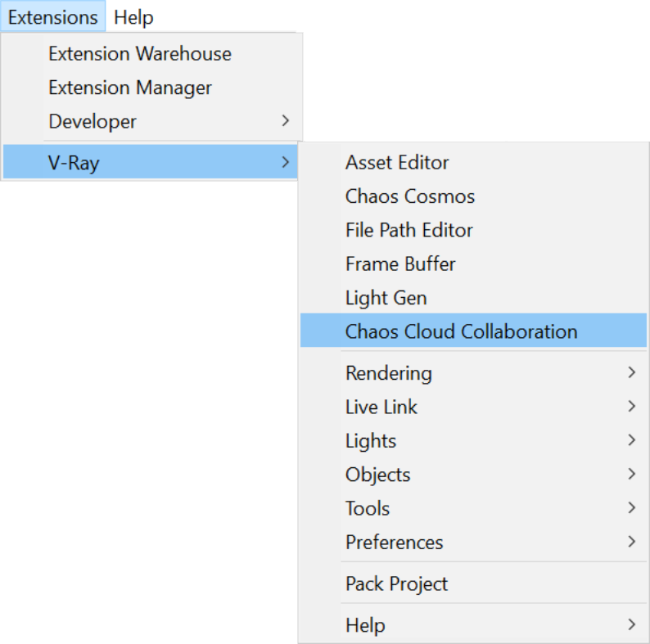
Task: Open File Path Editor
Action: (x=473, y=230)
